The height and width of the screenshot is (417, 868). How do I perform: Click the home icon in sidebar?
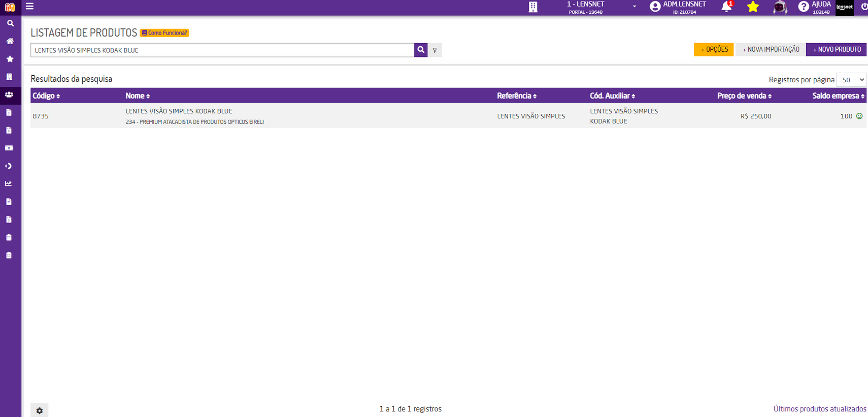click(10, 41)
